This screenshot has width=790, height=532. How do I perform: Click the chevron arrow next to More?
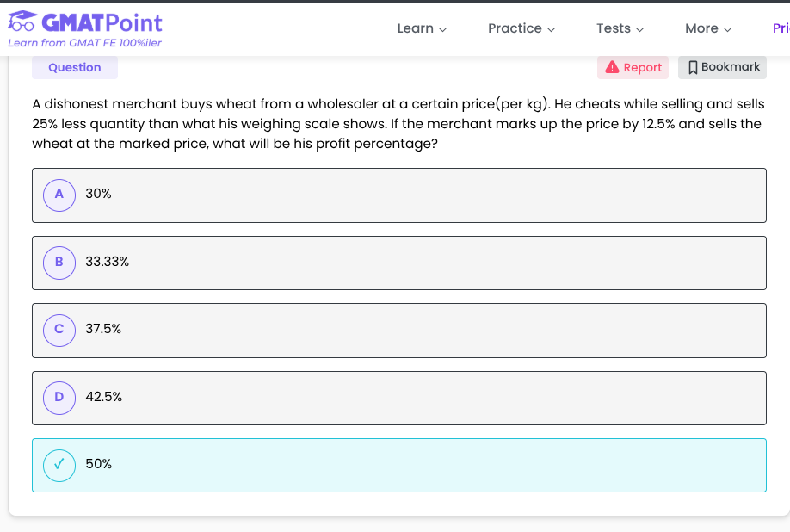(x=728, y=29)
